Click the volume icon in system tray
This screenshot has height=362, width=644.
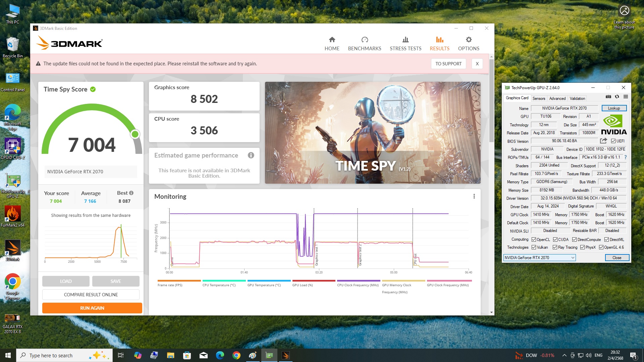click(589, 355)
